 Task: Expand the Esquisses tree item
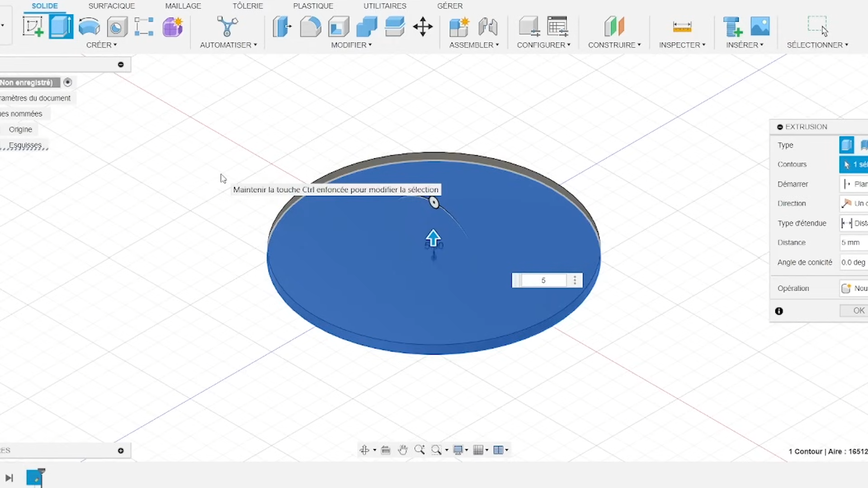(x=25, y=145)
